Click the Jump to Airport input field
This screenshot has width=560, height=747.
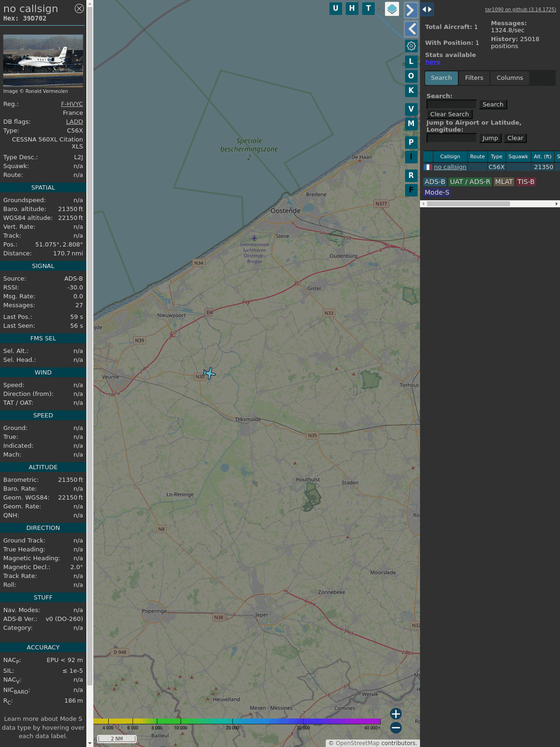click(x=451, y=138)
